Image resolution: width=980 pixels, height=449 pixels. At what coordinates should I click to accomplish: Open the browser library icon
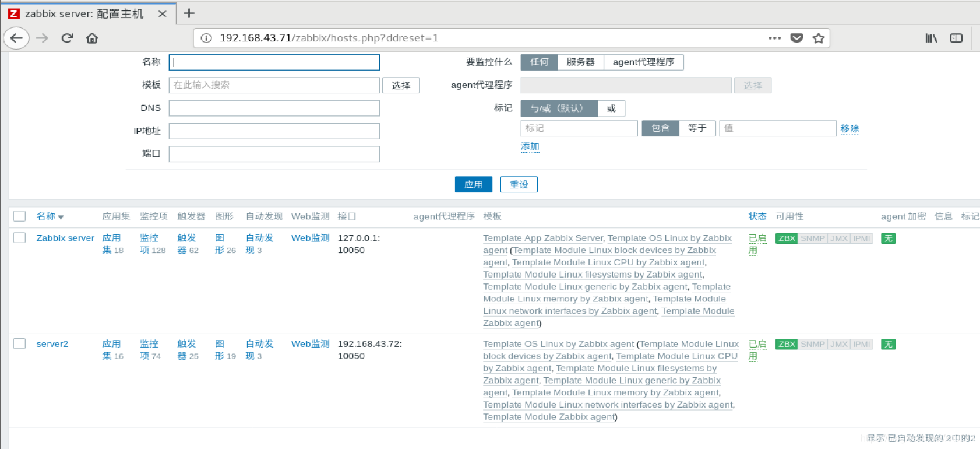coord(931,38)
